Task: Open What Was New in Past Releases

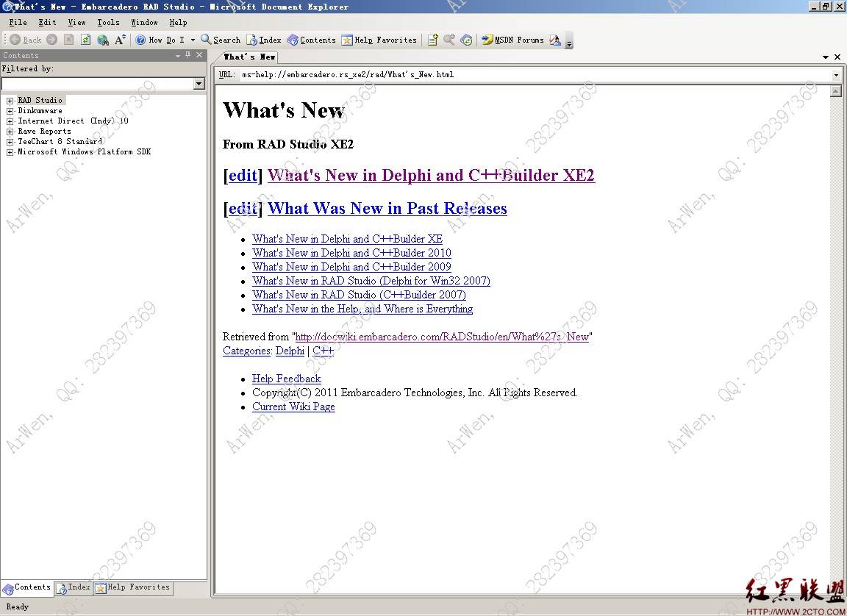Action: pos(387,208)
